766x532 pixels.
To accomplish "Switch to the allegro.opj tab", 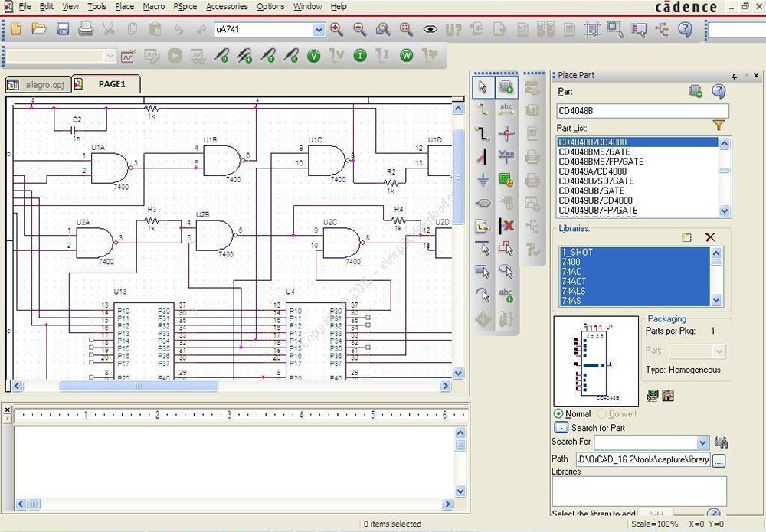I will 38,84.
